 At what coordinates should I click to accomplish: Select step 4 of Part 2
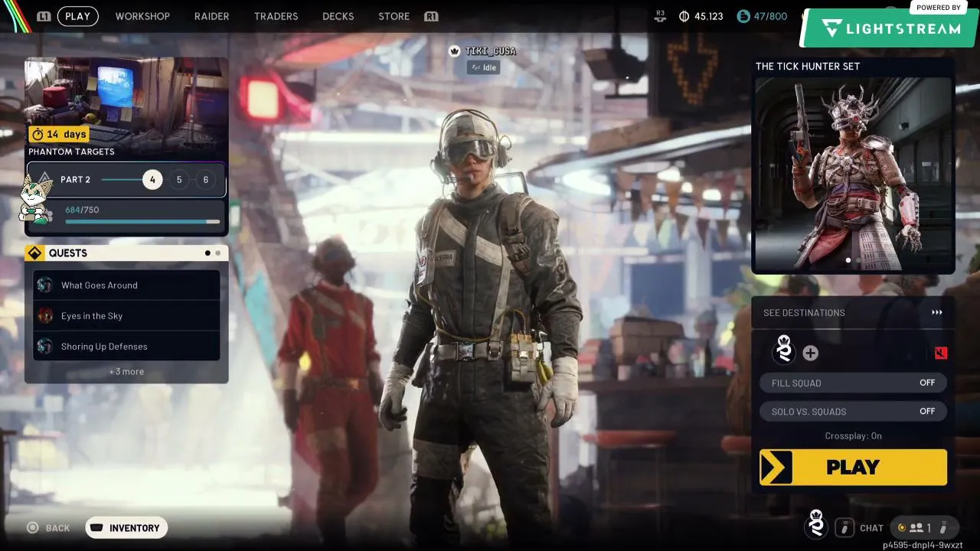point(152,180)
